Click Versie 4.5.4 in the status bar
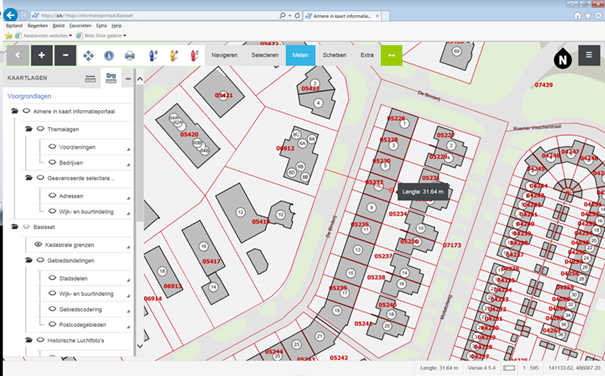Screen dimensions: 605x376 [481, 368]
